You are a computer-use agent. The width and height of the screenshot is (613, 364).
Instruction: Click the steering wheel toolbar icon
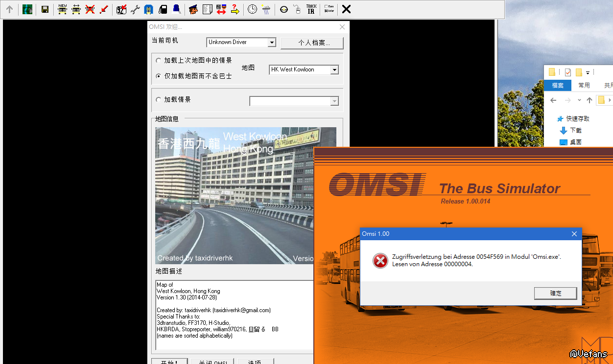click(x=284, y=9)
